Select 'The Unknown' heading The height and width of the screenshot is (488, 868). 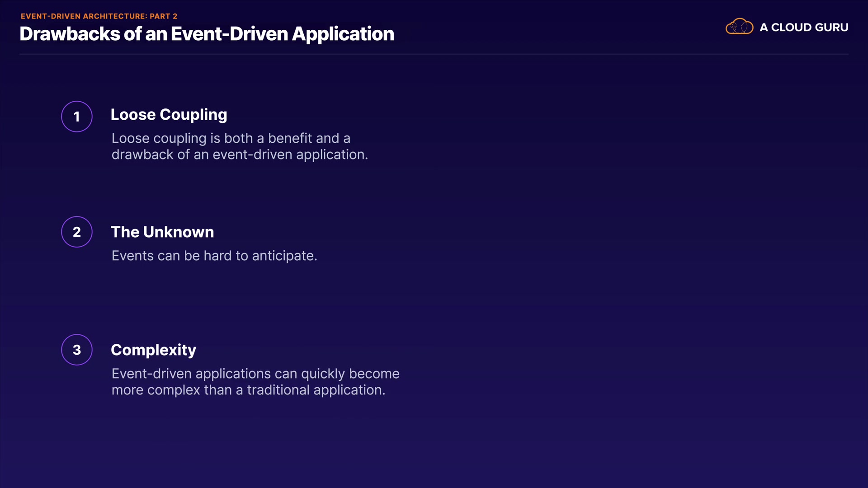tap(162, 232)
